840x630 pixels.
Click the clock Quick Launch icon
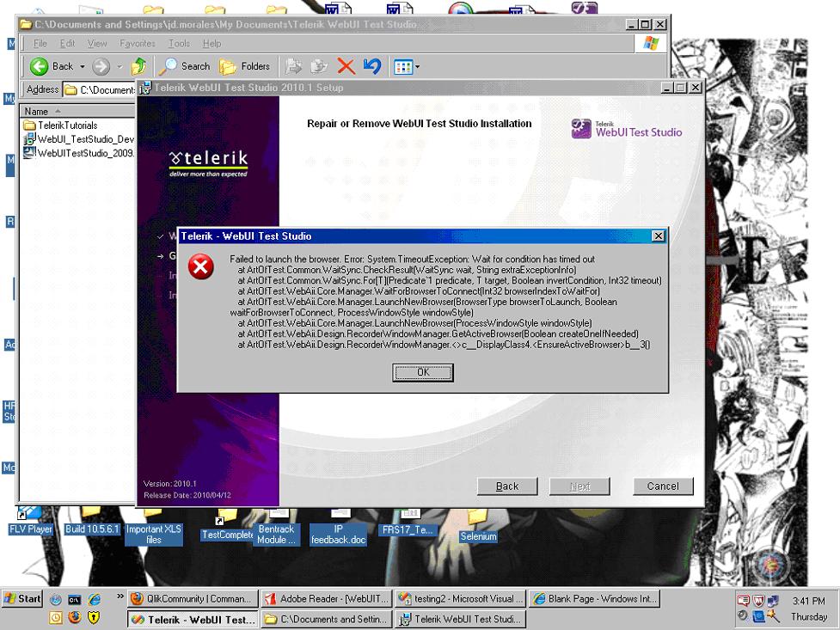point(55,618)
